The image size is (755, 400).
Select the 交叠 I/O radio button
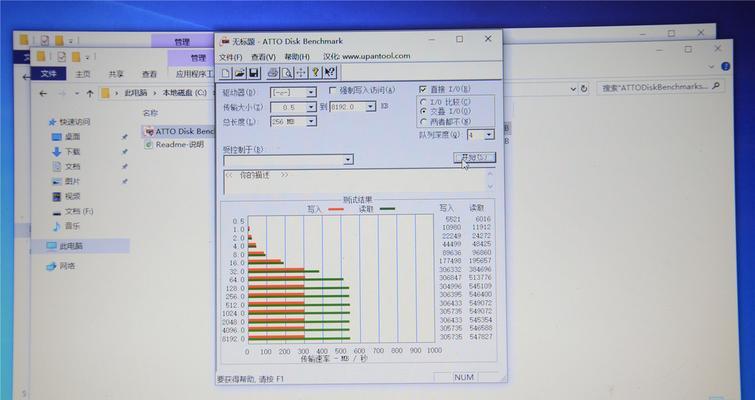pyautogui.click(x=423, y=111)
